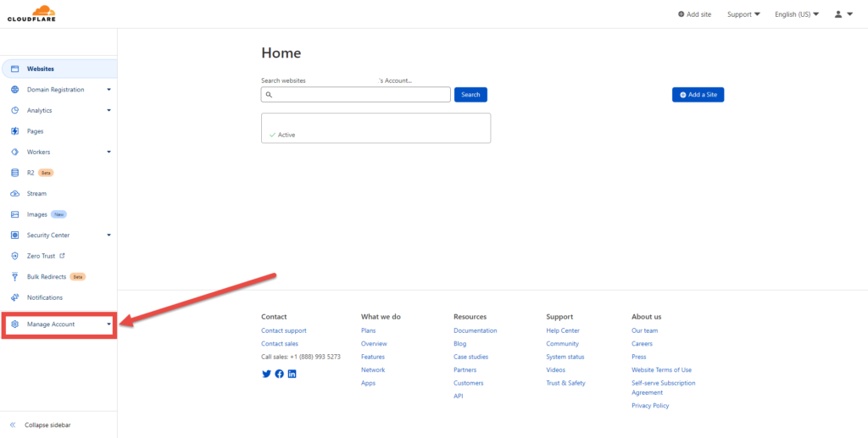This screenshot has width=868, height=438.
Task: Focus the Search websites input field
Action: pos(355,95)
